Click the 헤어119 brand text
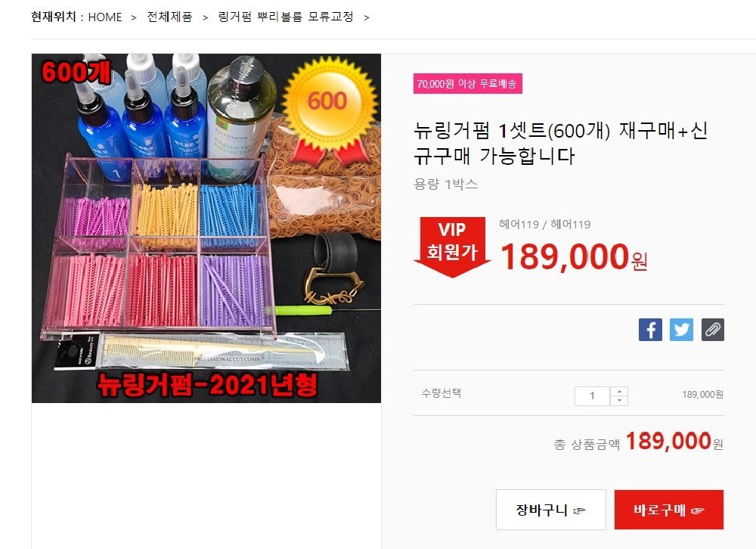This screenshot has height=549, width=756. pos(545,225)
